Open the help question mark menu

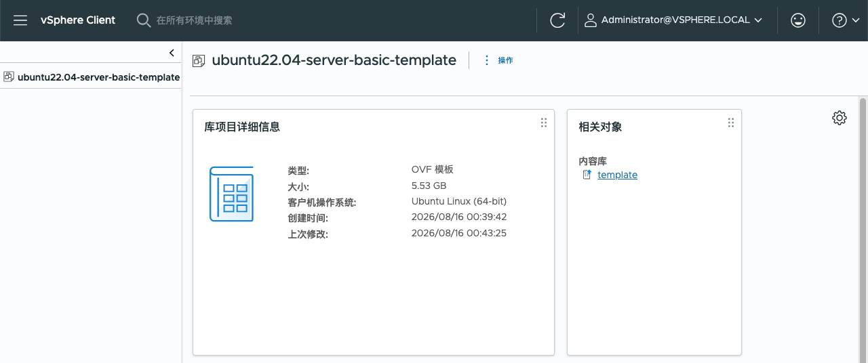click(x=845, y=20)
